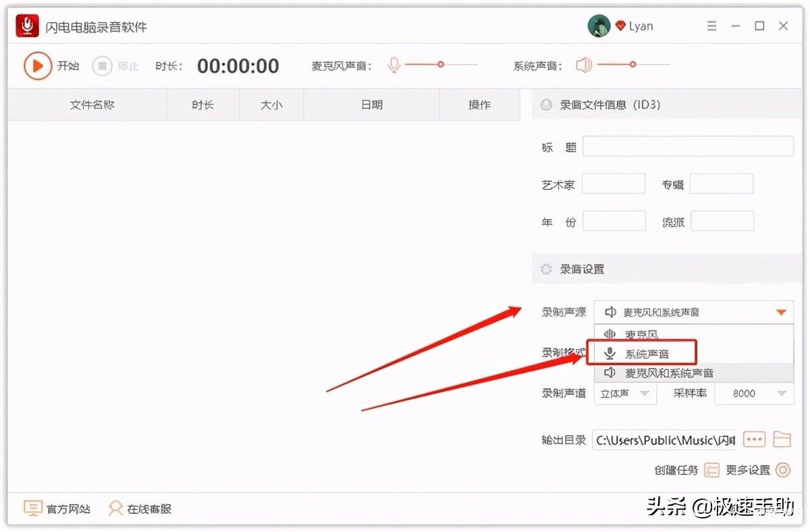810x532 pixels.
Task: Click the 官方网站 official website link
Action: click(x=58, y=508)
